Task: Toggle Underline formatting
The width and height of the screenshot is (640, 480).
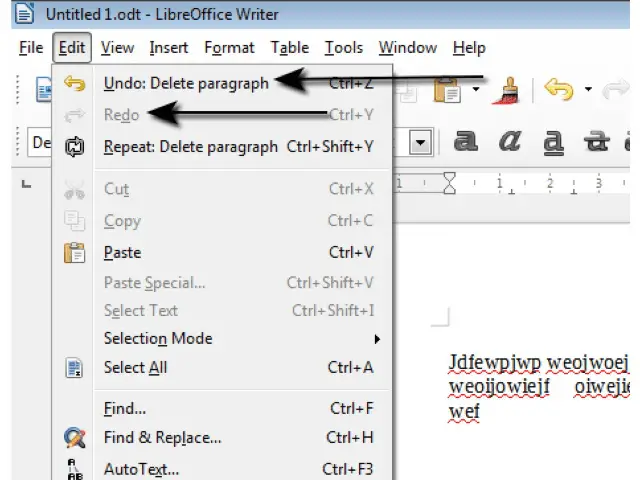Action: pyautogui.click(x=553, y=142)
